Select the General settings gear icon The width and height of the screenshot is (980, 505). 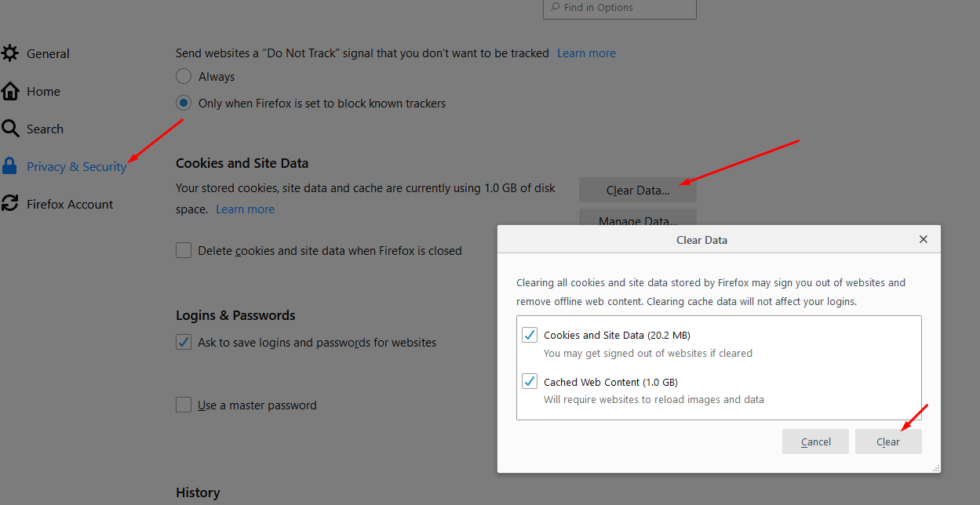pos(13,53)
